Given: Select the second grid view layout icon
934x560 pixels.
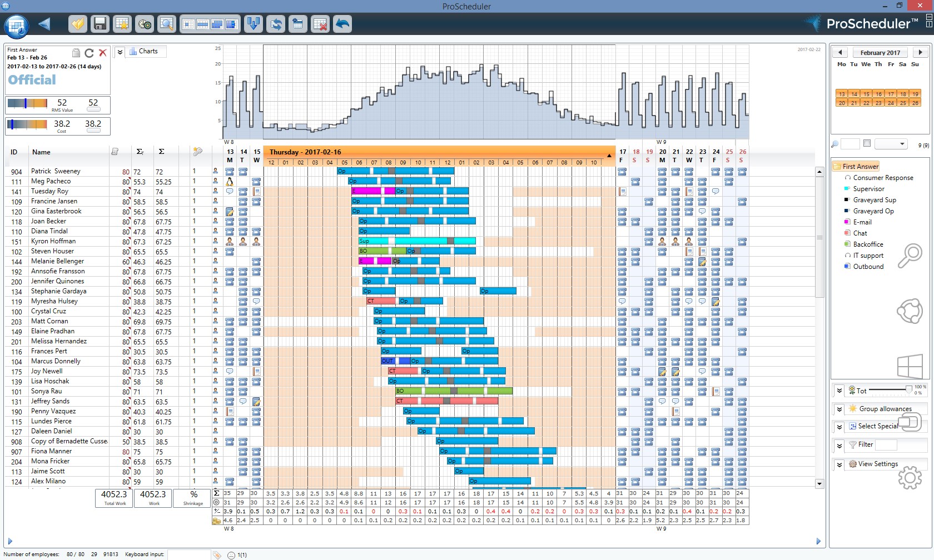Looking at the screenshot, I should pos(203,24).
